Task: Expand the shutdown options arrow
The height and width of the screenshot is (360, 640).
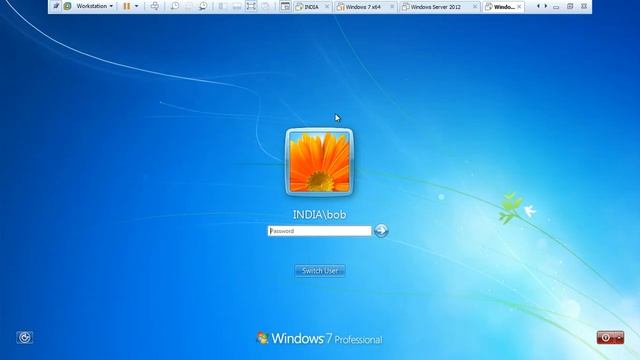Action: pos(620,338)
